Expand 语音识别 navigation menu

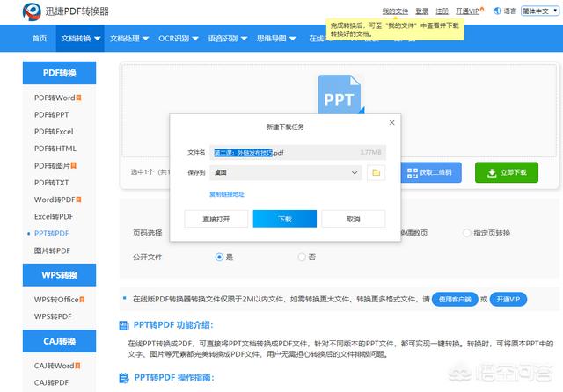(x=227, y=39)
